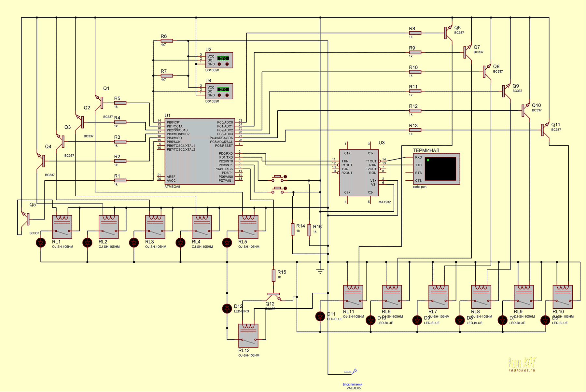586x392 pixels.
Task: Click relay RL12 at the bottom
Action: coord(248,336)
